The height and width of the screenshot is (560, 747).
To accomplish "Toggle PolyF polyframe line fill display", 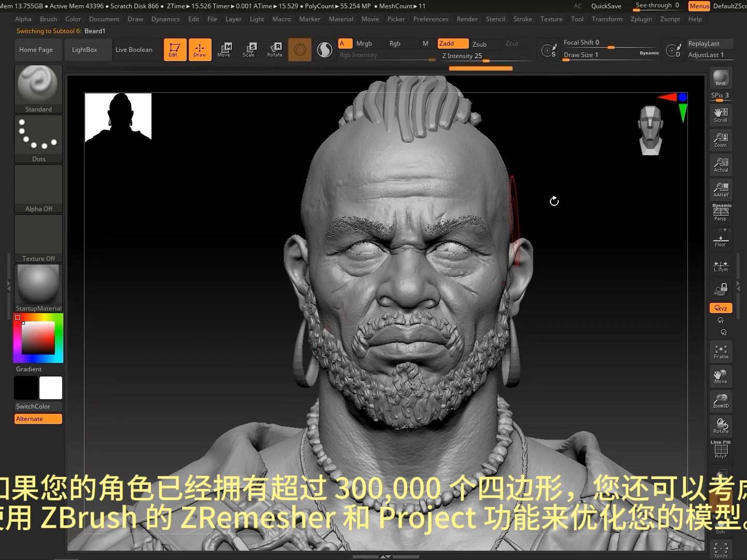I will point(721,450).
